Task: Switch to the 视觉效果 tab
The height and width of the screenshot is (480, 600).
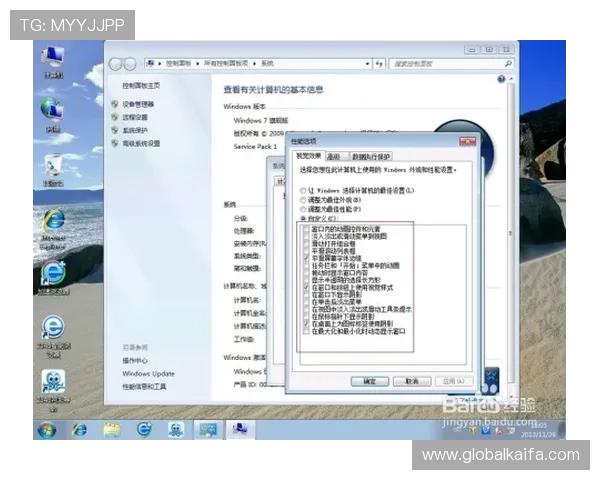Action: 309,156
